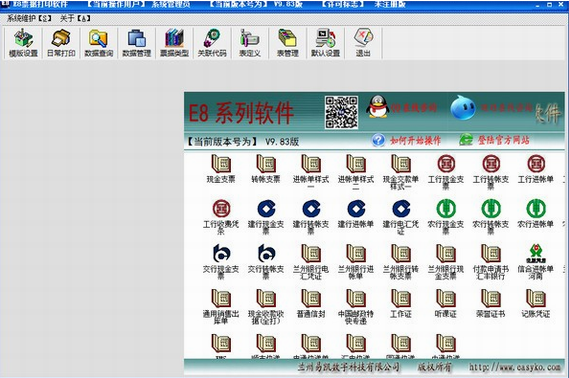Select 农行转帐支票 ABC icon
The width and height of the screenshot is (569, 378).
pos(491,217)
